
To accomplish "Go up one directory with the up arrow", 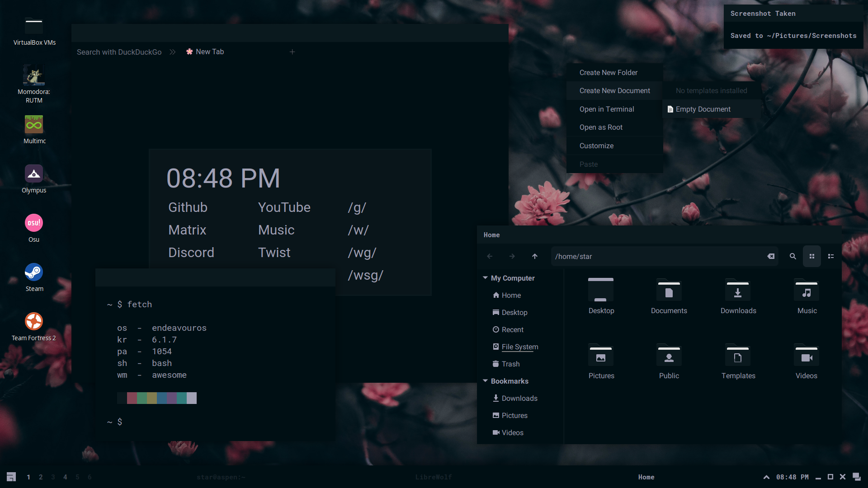I will pyautogui.click(x=535, y=256).
